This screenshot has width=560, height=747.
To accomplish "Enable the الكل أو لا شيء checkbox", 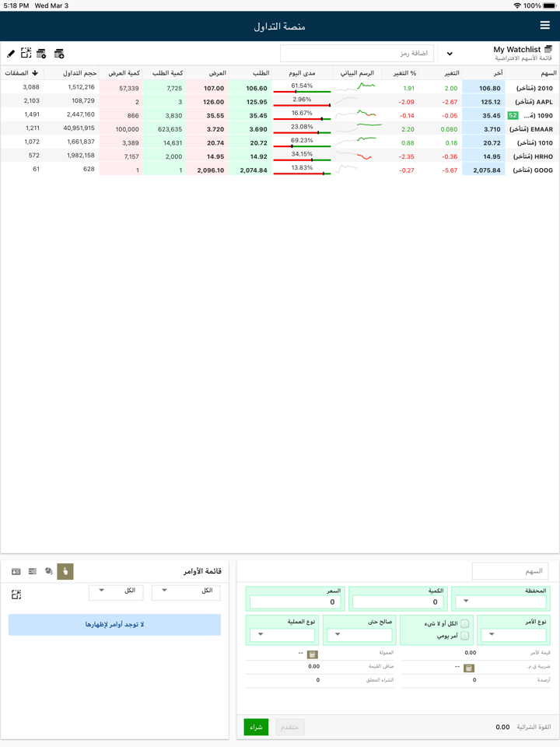I will coord(464,623).
